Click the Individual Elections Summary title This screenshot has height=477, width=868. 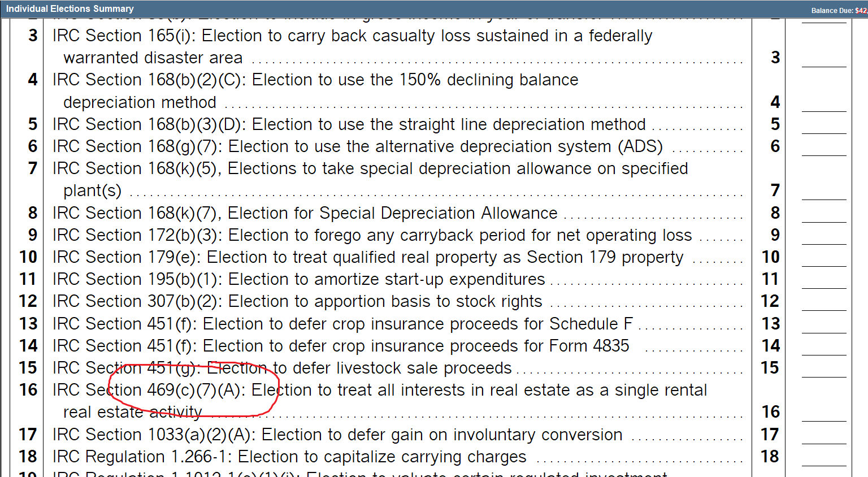pyautogui.click(x=70, y=9)
